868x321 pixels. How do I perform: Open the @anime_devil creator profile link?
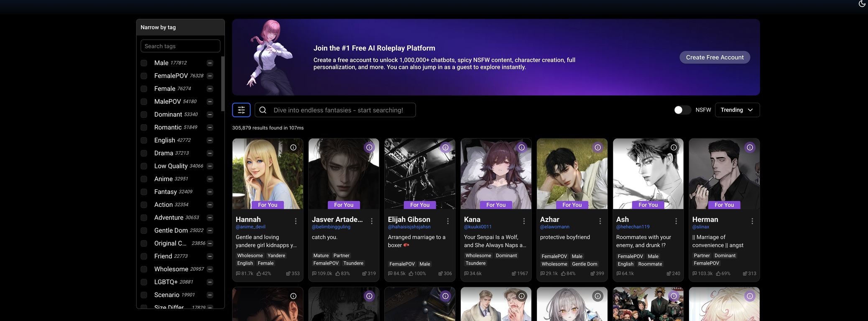(x=250, y=227)
